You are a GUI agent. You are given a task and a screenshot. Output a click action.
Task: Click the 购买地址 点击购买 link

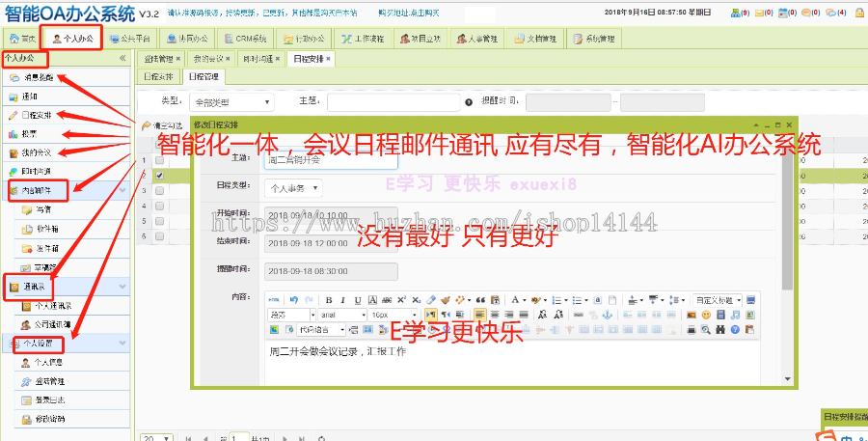(x=409, y=13)
